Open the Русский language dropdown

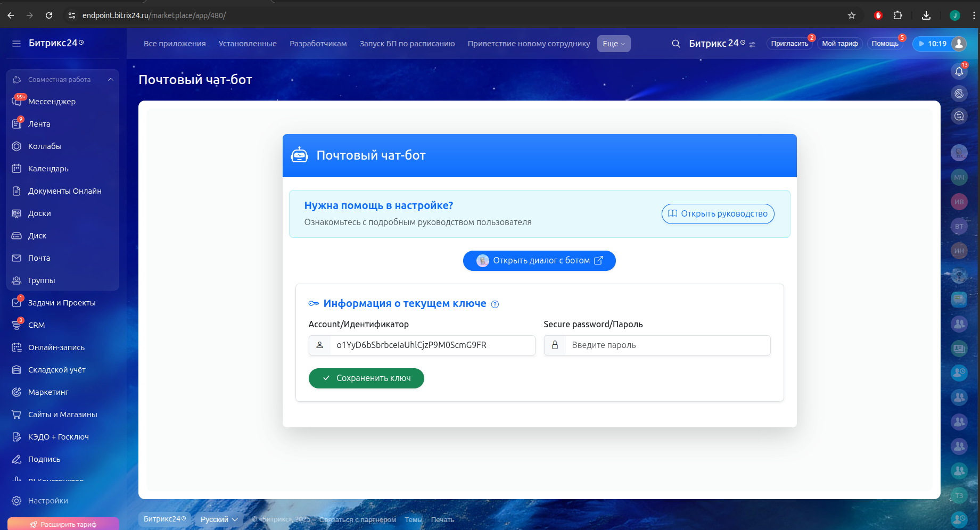point(219,519)
